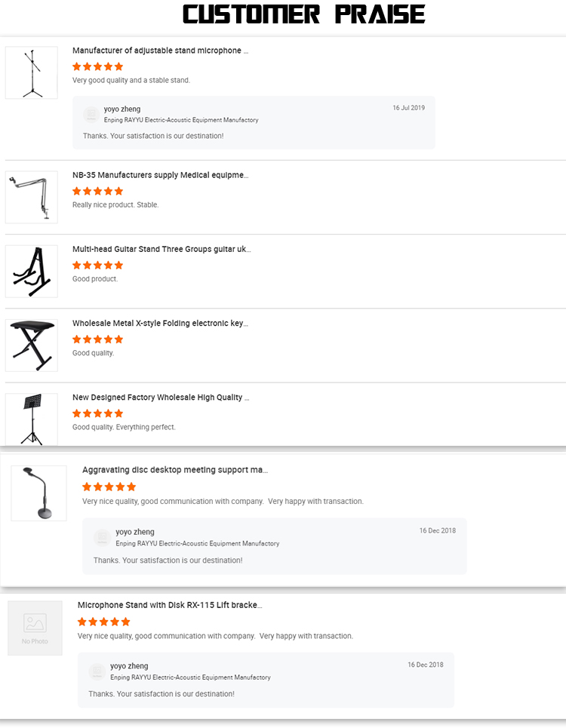Image resolution: width=566 pixels, height=728 pixels.
Task: Open 'Wholesale Metal X-style Folding' product link
Action: [160, 323]
